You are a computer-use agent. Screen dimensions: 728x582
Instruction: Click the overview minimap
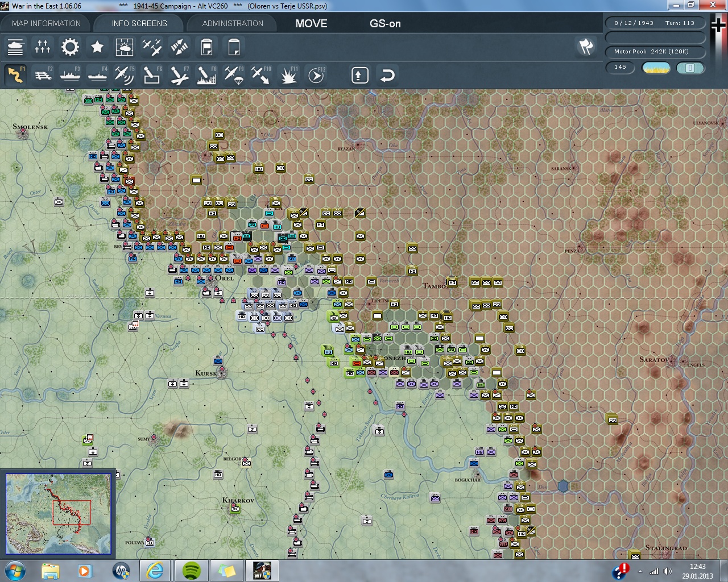pos(58,514)
